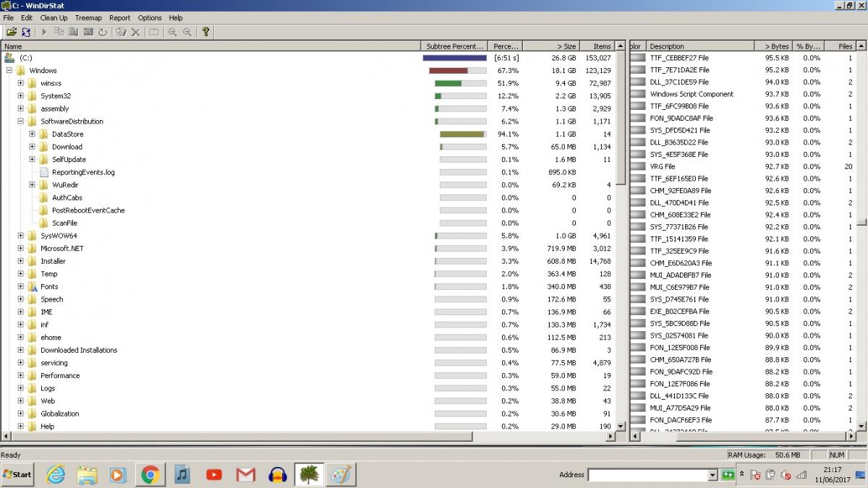
Task: Open the taskbar Address dropdown arrow
Action: (712, 475)
